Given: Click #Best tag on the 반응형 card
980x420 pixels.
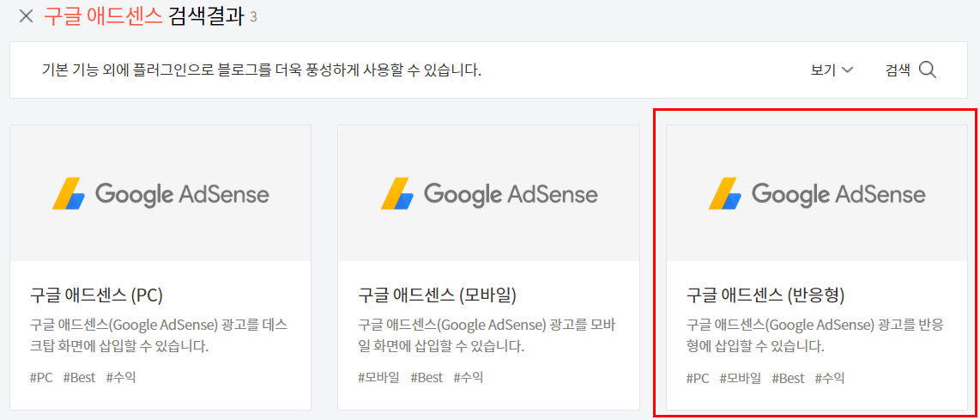Looking at the screenshot, I should pyautogui.click(x=788, y=378).
